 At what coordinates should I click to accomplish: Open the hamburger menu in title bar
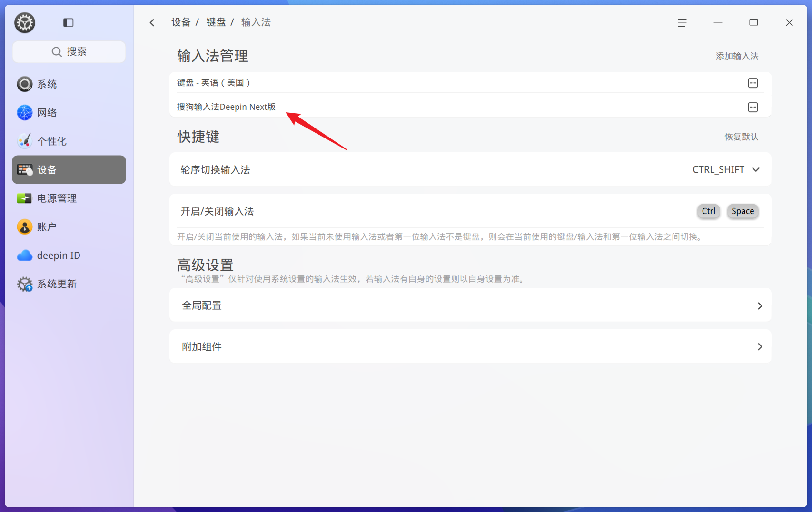(x=682, y=22)
